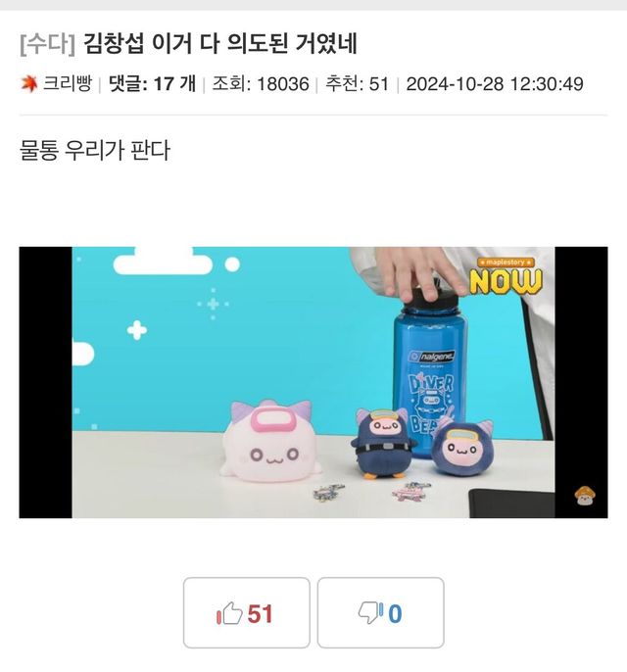
Task: Click the body text 물통 우리가 판다
Action: pyautogui.click(x=95, y=150)
